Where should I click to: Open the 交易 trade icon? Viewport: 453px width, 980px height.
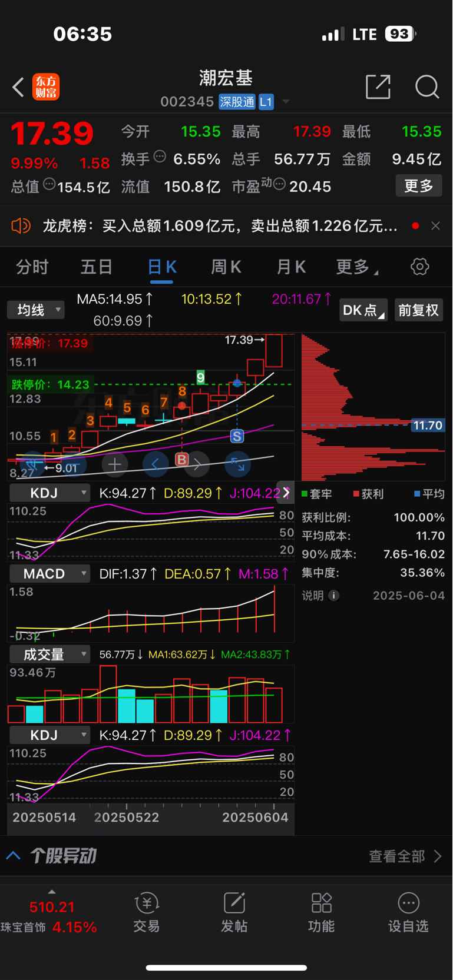coord(147,913)
